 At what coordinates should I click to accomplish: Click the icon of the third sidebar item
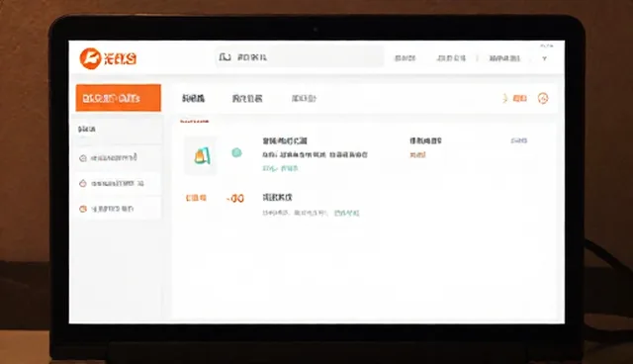(x=83, y=209)
